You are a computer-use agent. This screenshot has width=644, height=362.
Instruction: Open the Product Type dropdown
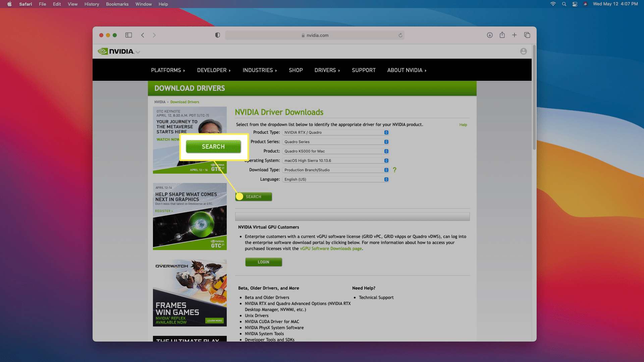click(335, 132)
